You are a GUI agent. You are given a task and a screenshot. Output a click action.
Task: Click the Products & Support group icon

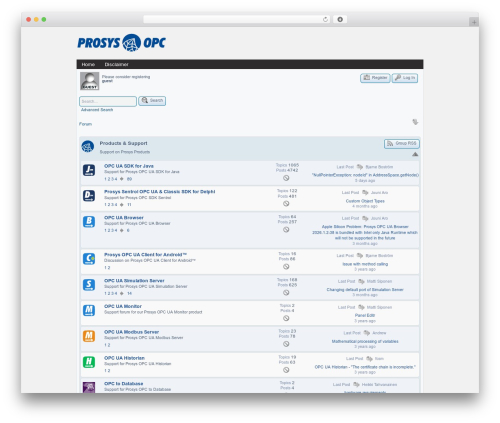click(88, 147)
